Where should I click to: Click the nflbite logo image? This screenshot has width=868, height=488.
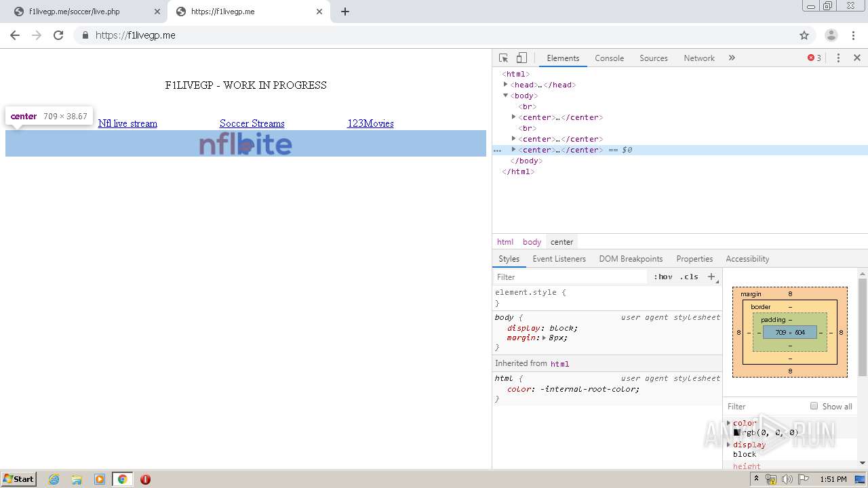tap(245, 144)
